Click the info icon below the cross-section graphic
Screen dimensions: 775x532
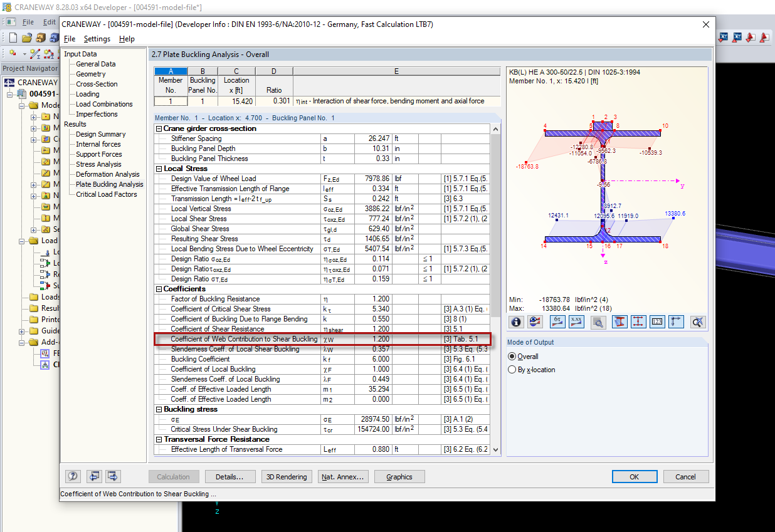coord(517,321)
